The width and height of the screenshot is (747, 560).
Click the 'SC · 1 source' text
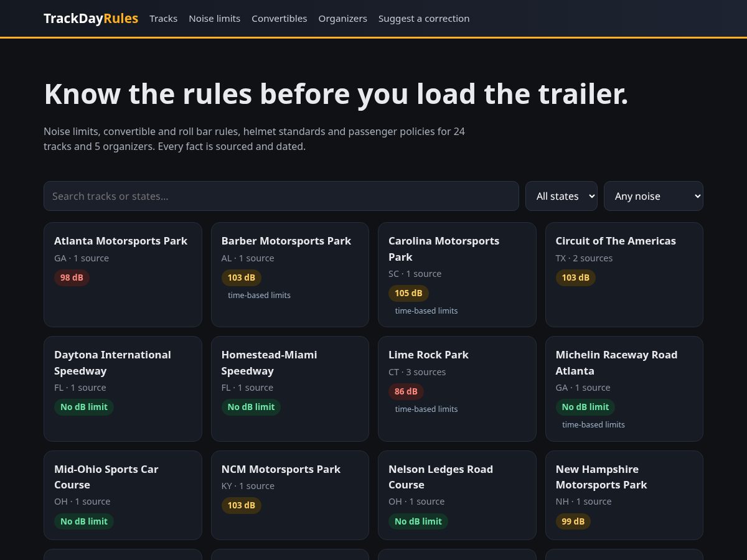point(415,274)
